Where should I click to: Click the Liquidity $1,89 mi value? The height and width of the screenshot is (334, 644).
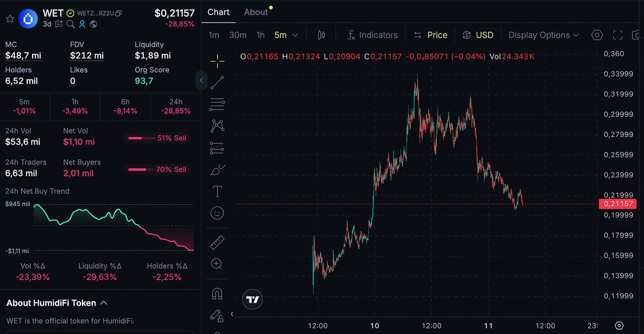coord(153,55)
